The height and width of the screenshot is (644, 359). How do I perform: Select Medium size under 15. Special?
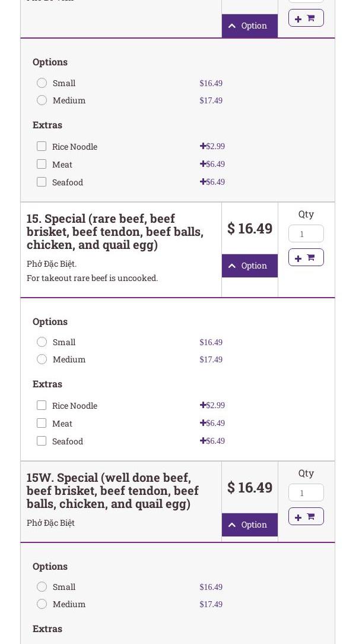42,359
